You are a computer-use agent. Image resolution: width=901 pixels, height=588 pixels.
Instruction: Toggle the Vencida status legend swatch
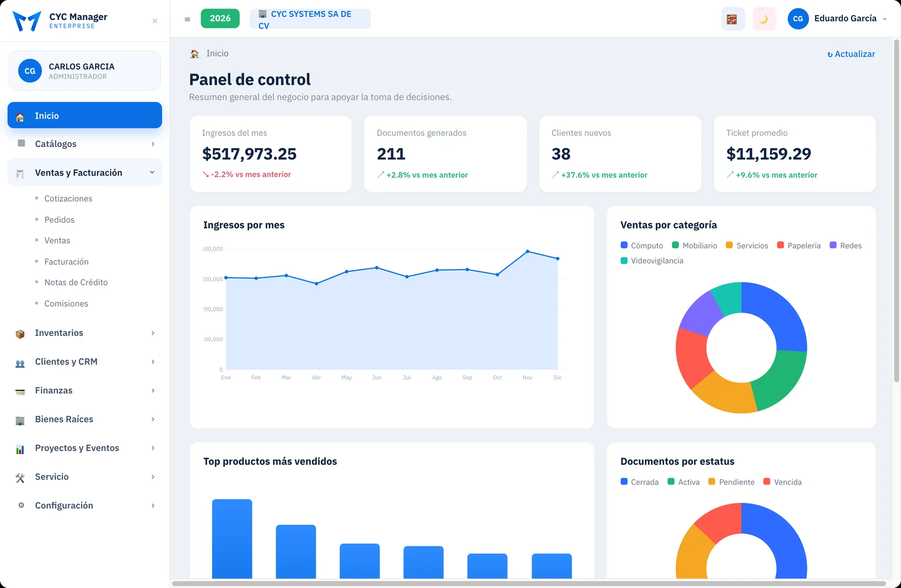pos(767,481)
